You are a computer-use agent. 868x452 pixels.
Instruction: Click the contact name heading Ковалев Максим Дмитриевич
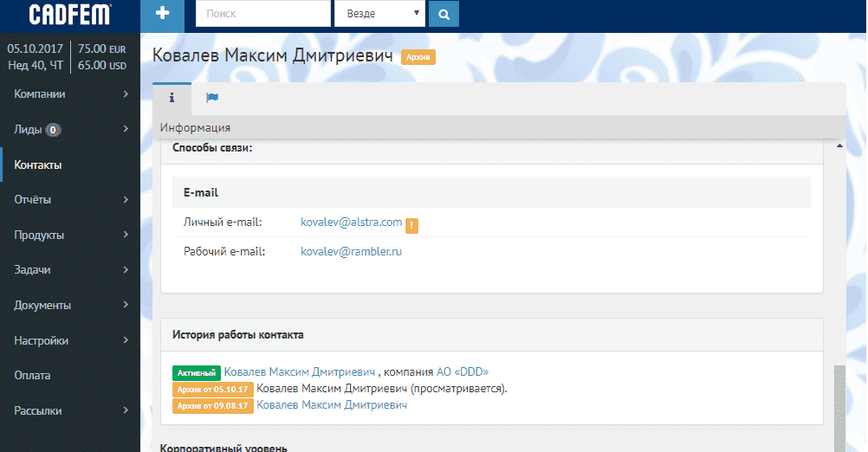click(x=272, y=56)
